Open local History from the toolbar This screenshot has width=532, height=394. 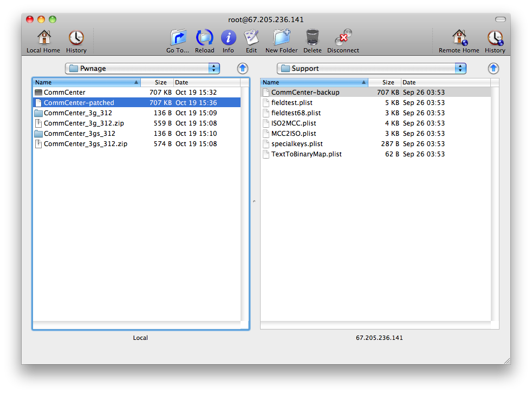pos(76,38)
